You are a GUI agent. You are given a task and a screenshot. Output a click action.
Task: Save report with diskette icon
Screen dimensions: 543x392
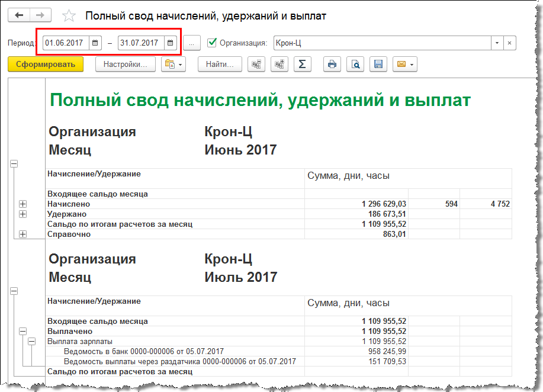[378, 65]
